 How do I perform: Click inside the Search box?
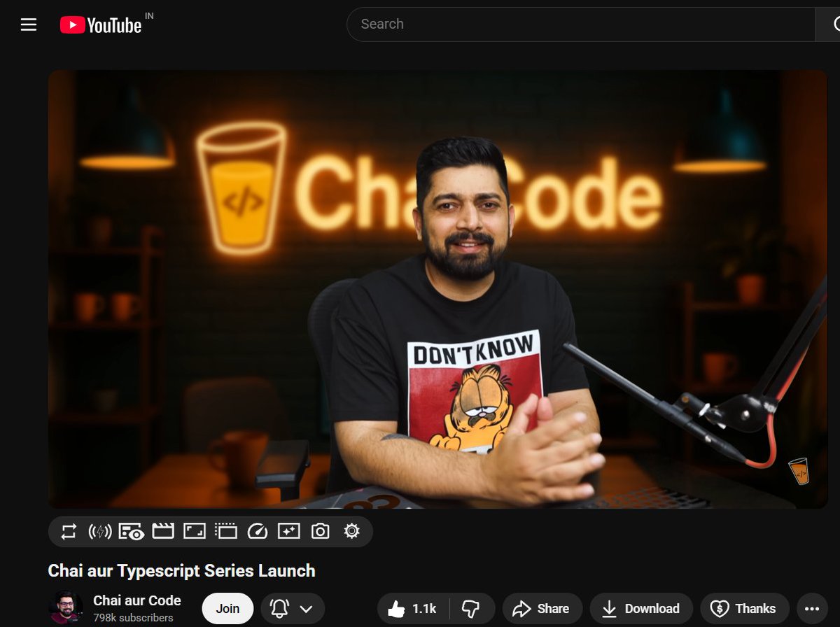[x=581, y=24]
